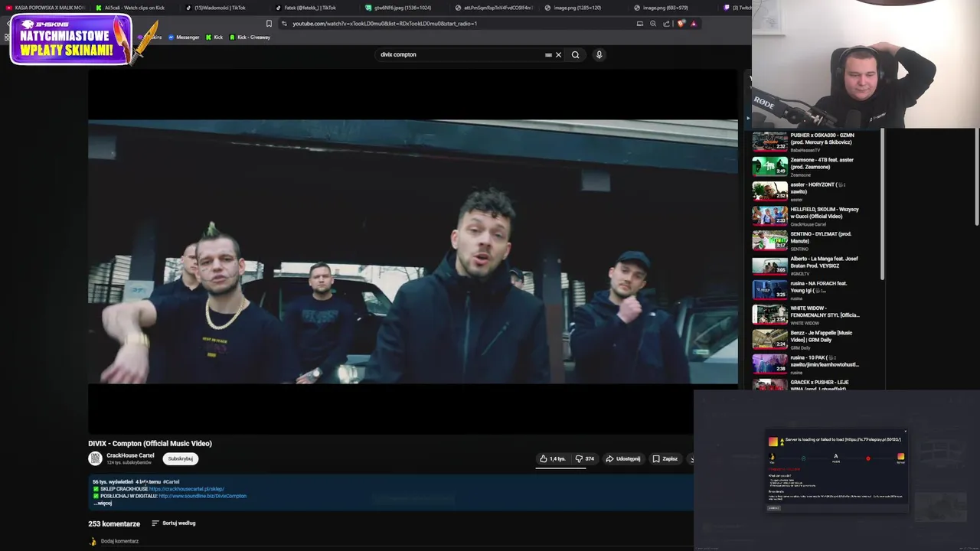Share the video via Udostępnij
Screen dimensions: 980x551
pyautogui.click(x=622, y=458)
